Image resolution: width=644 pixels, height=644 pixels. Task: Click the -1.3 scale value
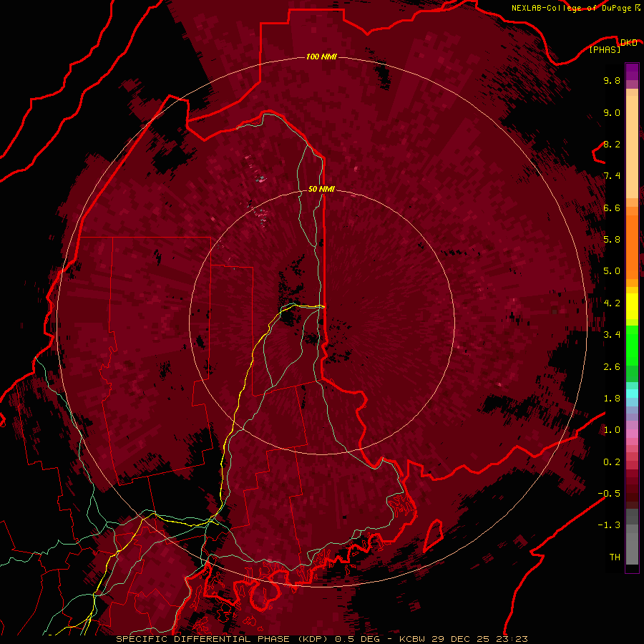(x=609, y=525)
